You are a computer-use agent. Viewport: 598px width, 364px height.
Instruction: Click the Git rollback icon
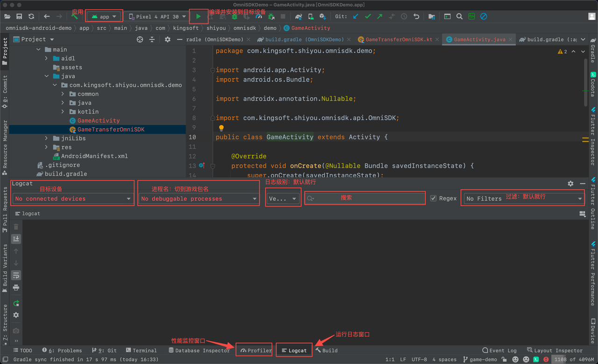pos(416,16)
